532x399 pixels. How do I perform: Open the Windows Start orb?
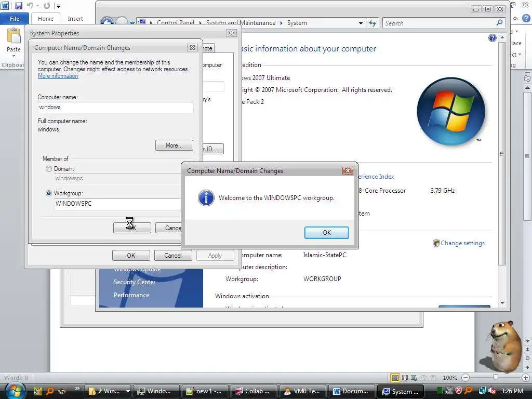tap(16, 391)
